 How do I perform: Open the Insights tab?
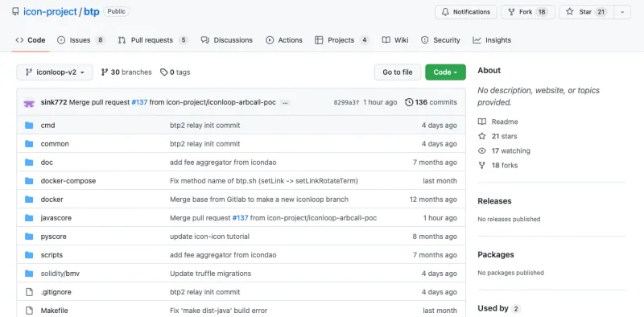[492, 40]
